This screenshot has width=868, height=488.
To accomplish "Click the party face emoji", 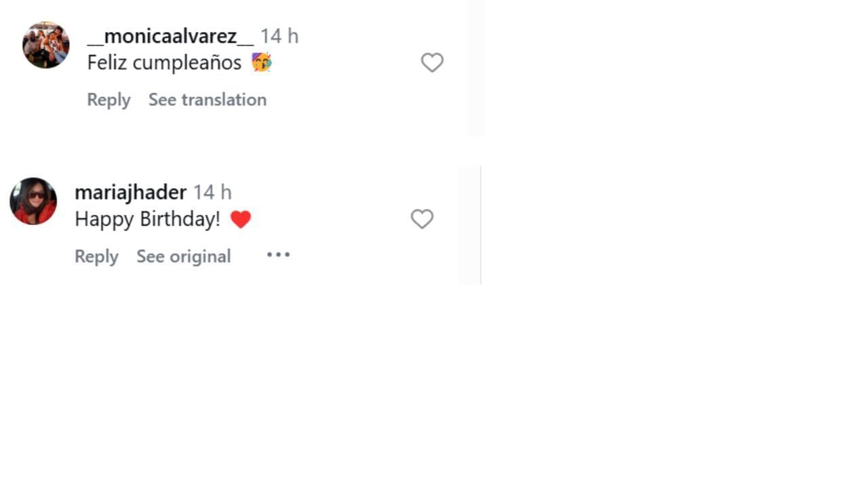I will (x=261, y=63).
